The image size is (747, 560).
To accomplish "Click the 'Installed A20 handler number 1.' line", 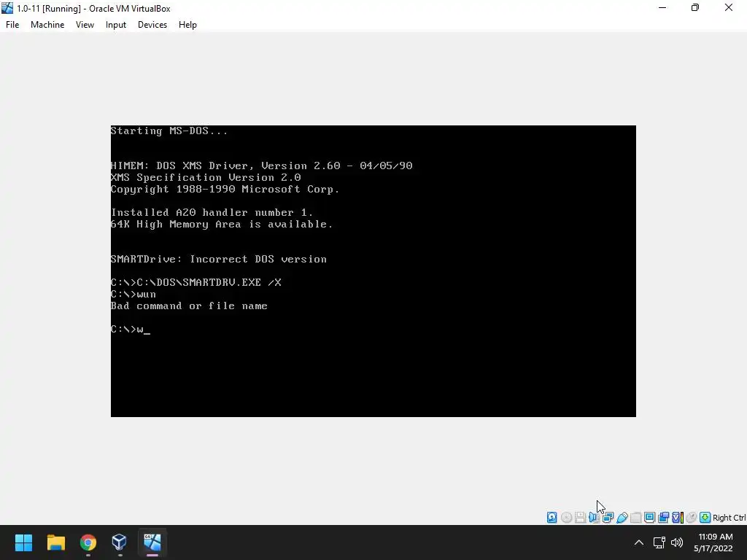I will 212,212.
